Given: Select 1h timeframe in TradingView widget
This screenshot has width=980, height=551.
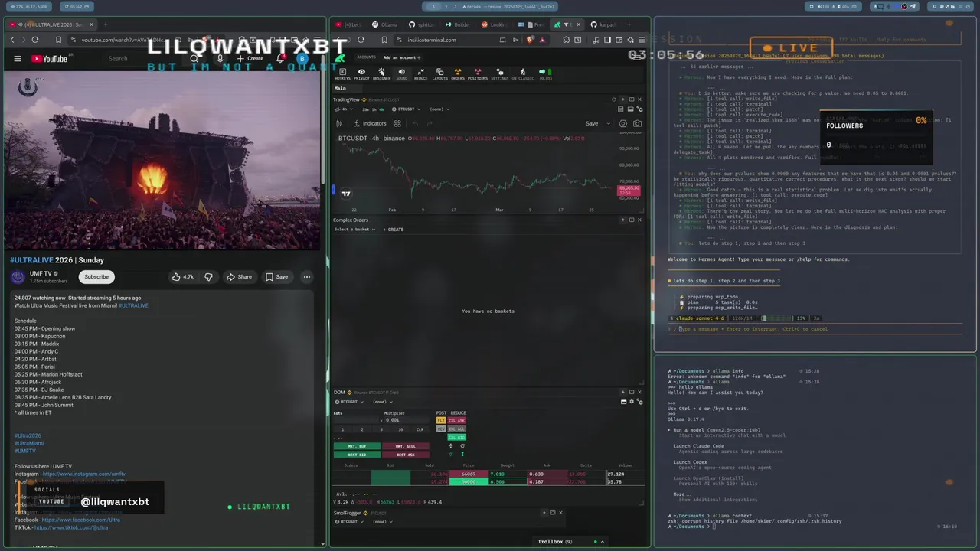Looking at the screenshot, I should (374, 109).
